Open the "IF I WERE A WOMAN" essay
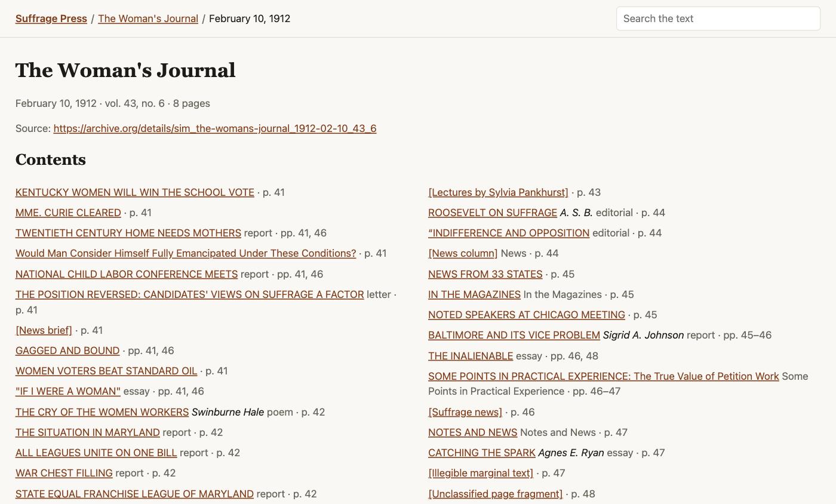The height and width of the screenshot is (504, 836). [x=68, y=391]
